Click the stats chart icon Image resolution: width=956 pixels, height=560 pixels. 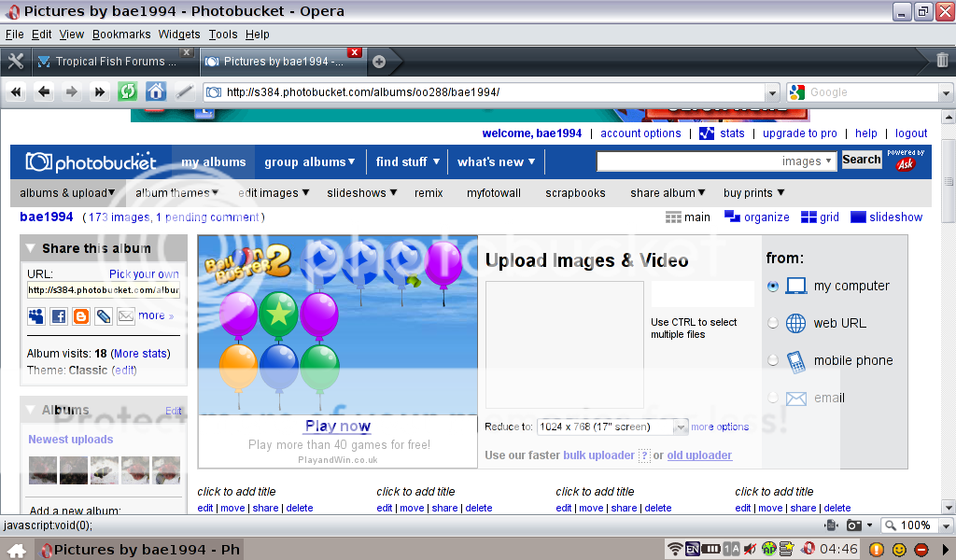[x=707, y=133]
